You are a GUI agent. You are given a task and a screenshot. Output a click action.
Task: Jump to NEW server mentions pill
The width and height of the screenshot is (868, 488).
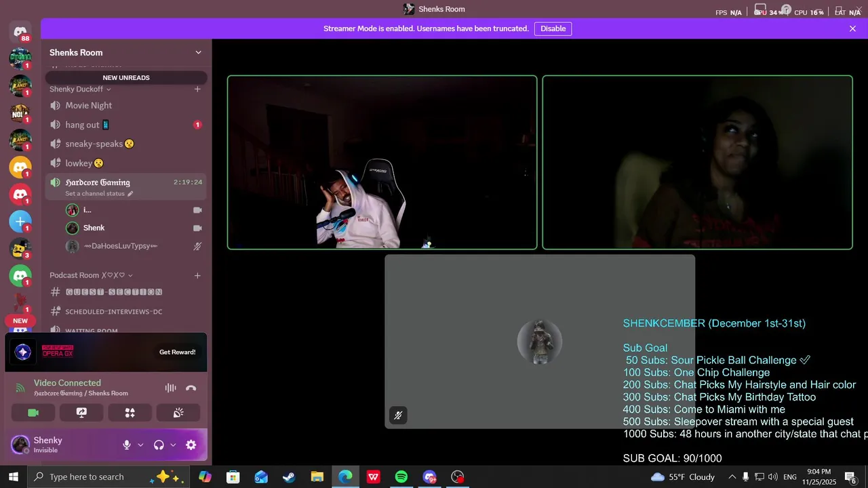[x=20, y=321]
